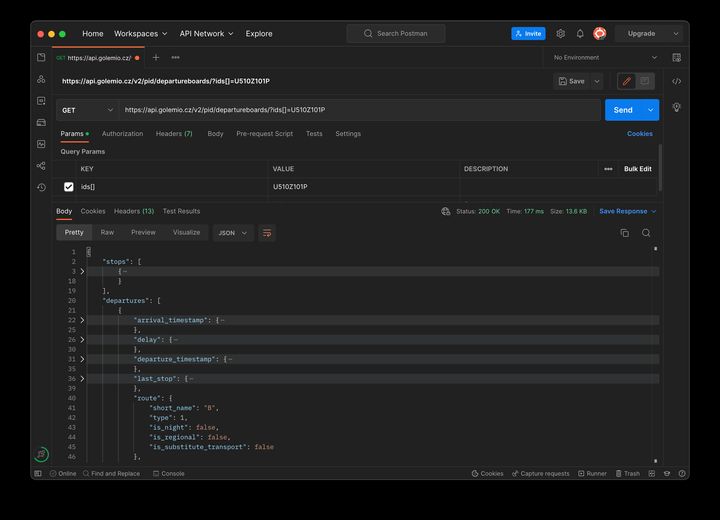Add new request tab plus icon
This screenshot has width=720, height=520.
(x=156, y=57)
